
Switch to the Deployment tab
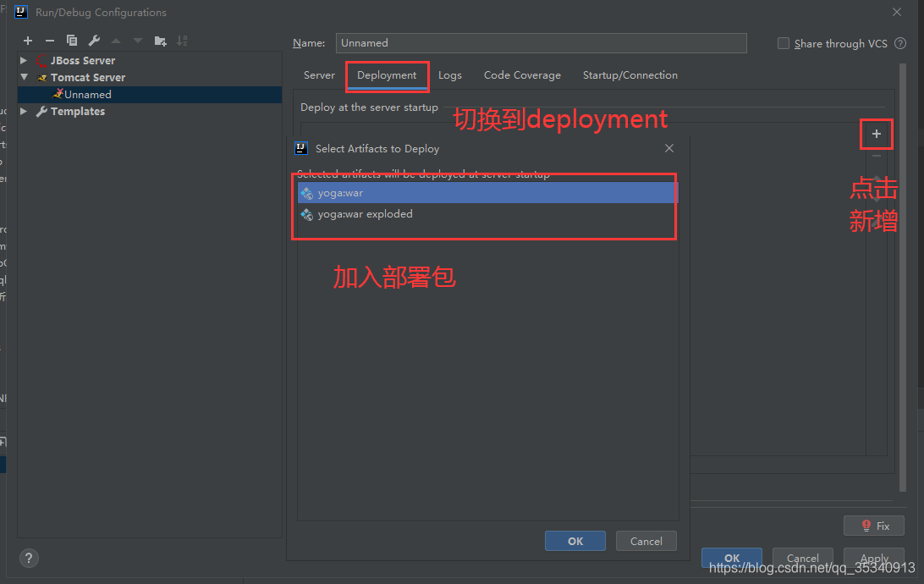387,75
